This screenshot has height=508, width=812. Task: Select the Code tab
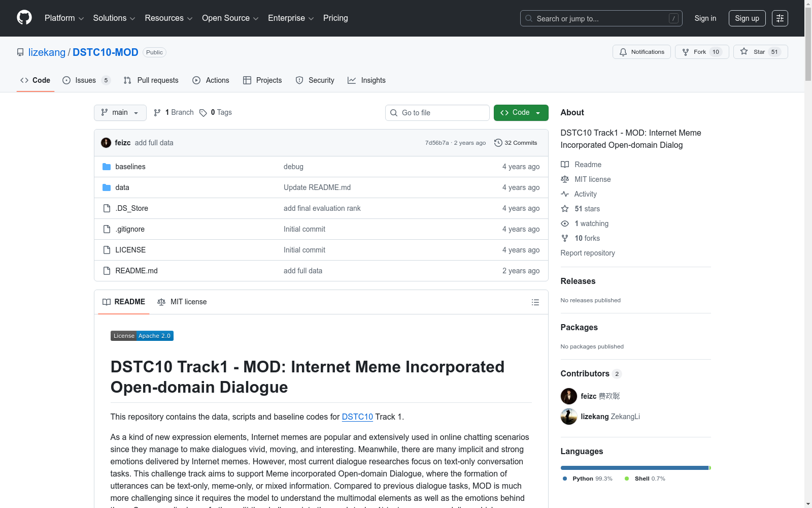[36, 80]
